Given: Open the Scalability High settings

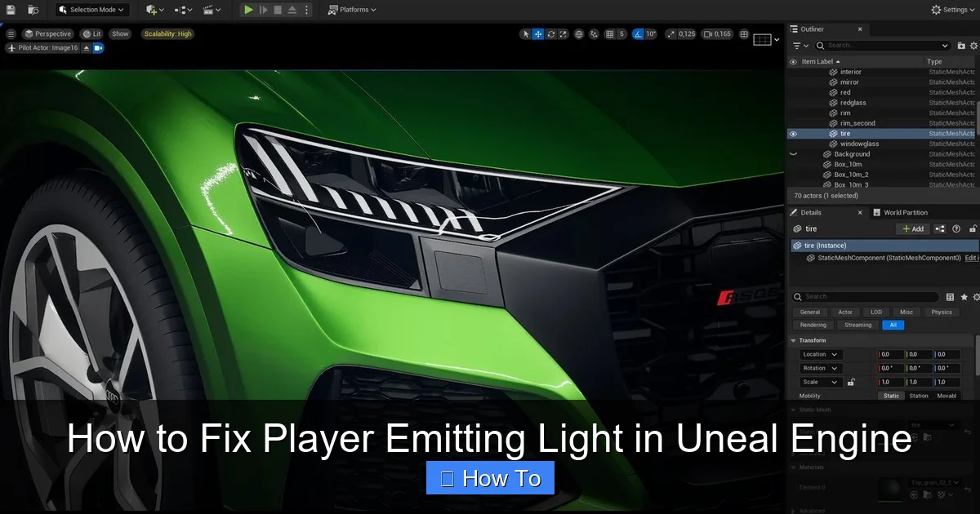Looking at the screenshot, I should pos(167,33).
